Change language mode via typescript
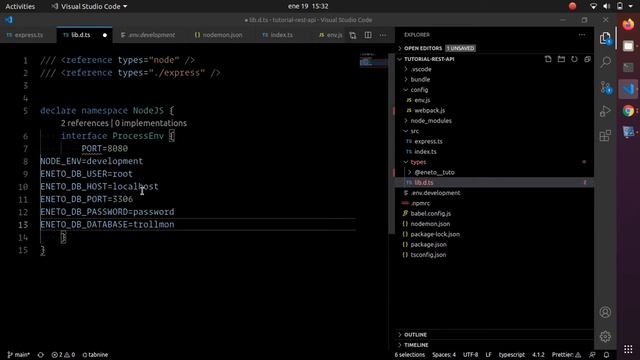Viewport: 640px width, 360px height. pyautogui.click(x=511, y=355)
